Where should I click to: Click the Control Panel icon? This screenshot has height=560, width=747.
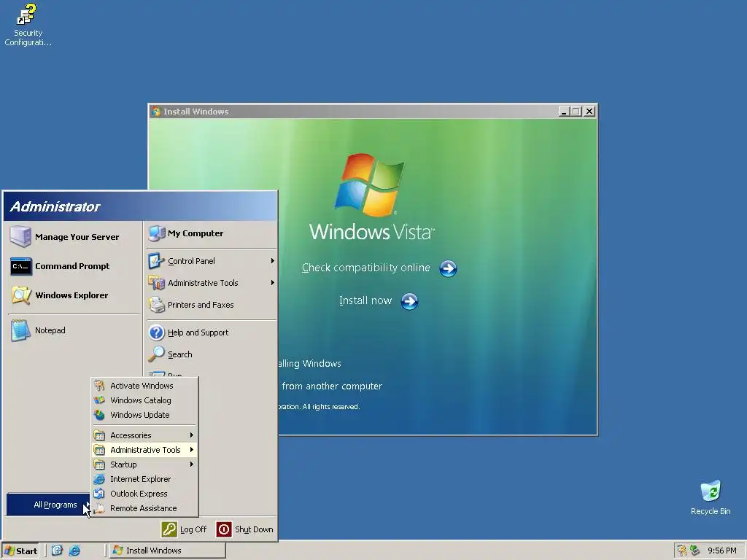click(156, 261)
